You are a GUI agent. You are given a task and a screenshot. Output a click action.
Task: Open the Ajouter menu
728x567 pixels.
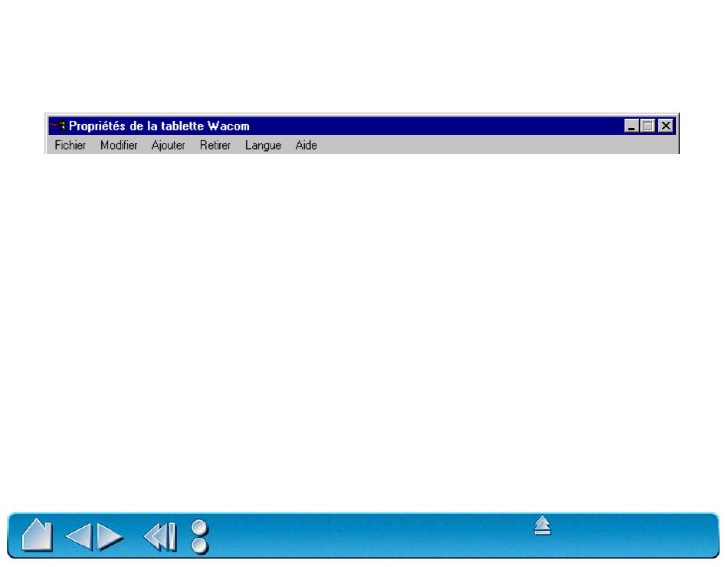168,146
